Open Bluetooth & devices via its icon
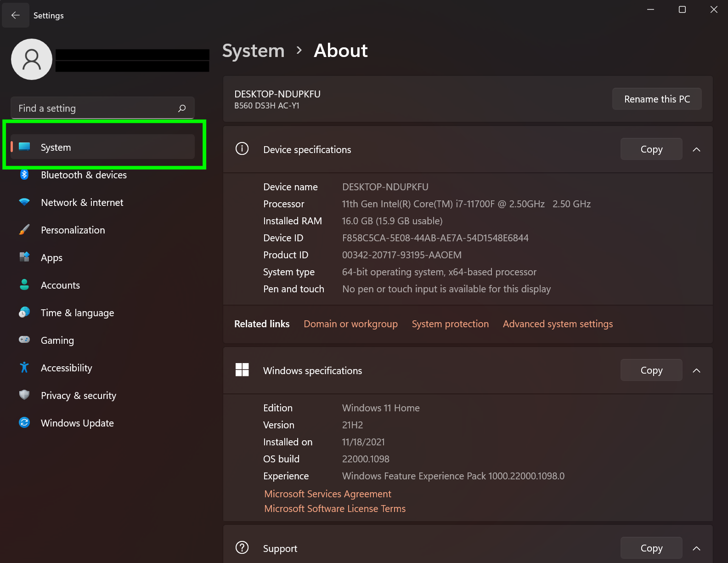Screen dimensions: 728x563 (x=24, y=175)
